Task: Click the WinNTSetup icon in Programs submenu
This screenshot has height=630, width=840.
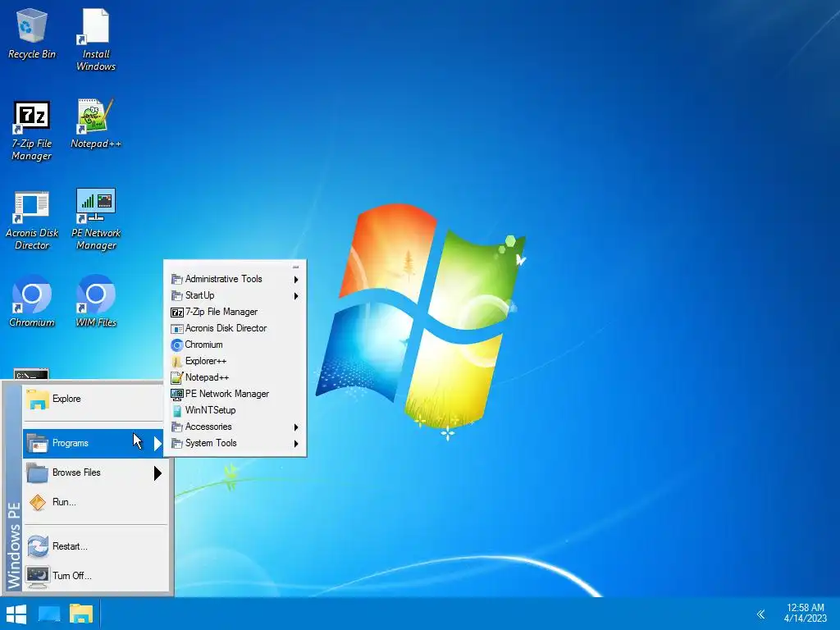Action: (x=177, y=411)
